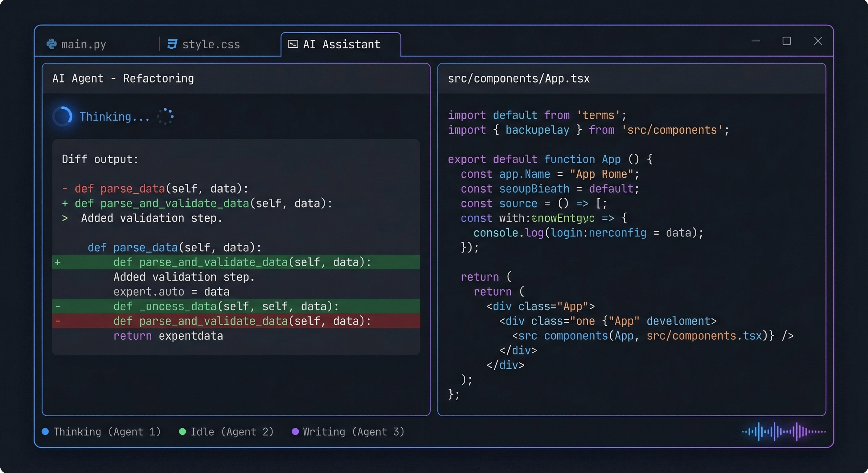Click the minimize window icon
The height and width of the screenshot is (473, 868).
point(755,41)
